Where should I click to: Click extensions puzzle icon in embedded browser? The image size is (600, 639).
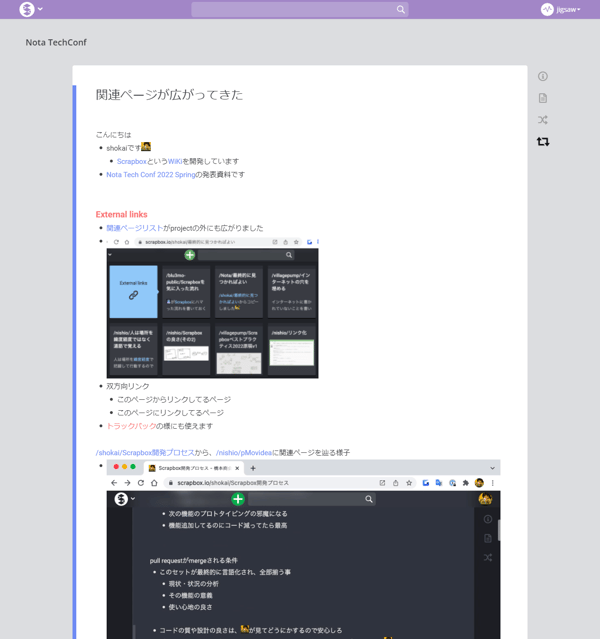point(465,483)
